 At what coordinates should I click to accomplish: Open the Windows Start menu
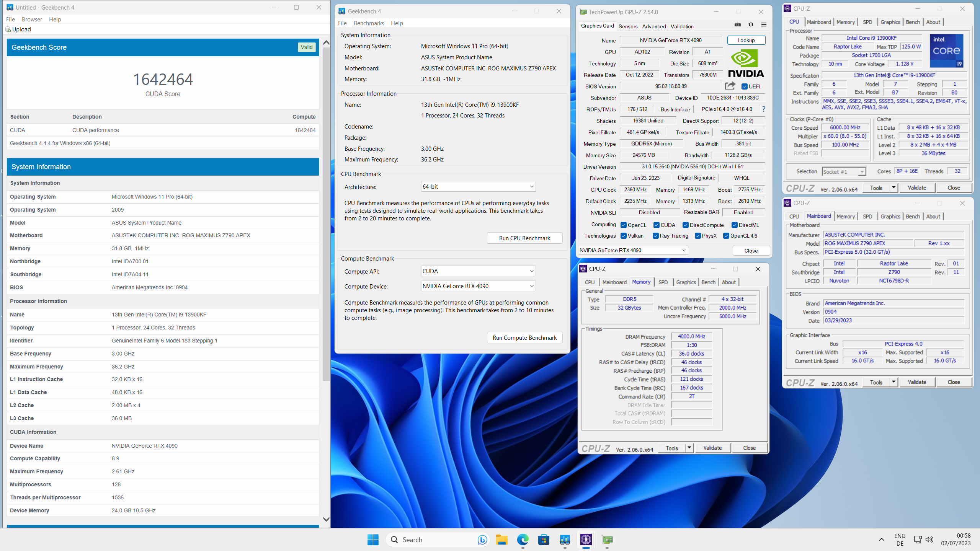(373, 540)
